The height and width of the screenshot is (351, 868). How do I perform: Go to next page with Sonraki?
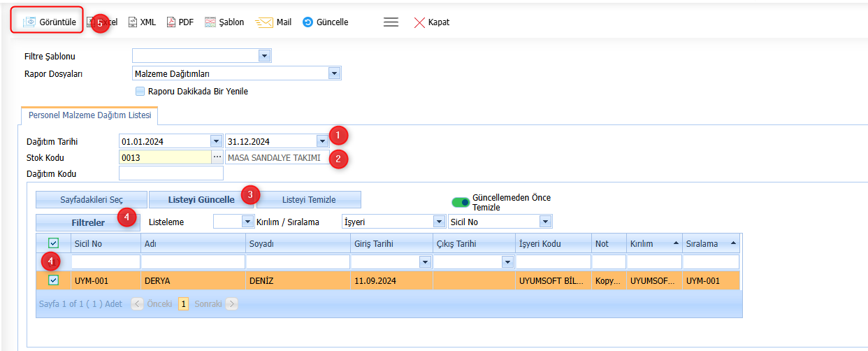coord(215,304)
